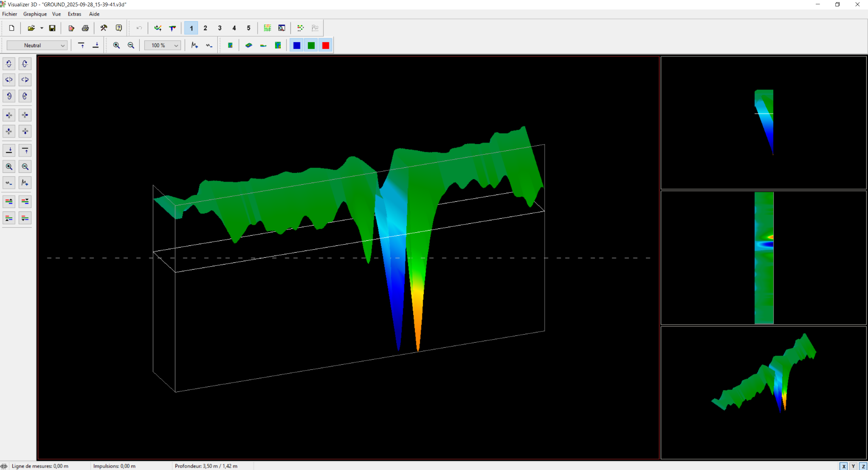Click the print icon in toolbar
868x470 pixels.
tap(85, 28)
